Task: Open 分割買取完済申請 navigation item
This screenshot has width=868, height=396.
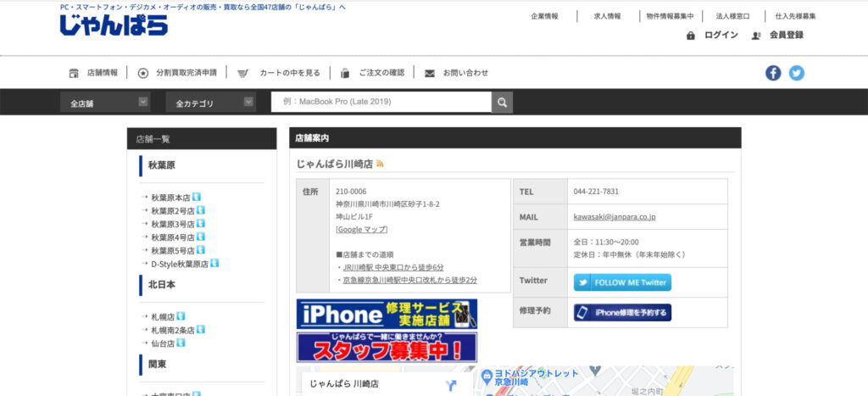Action: 186,73
